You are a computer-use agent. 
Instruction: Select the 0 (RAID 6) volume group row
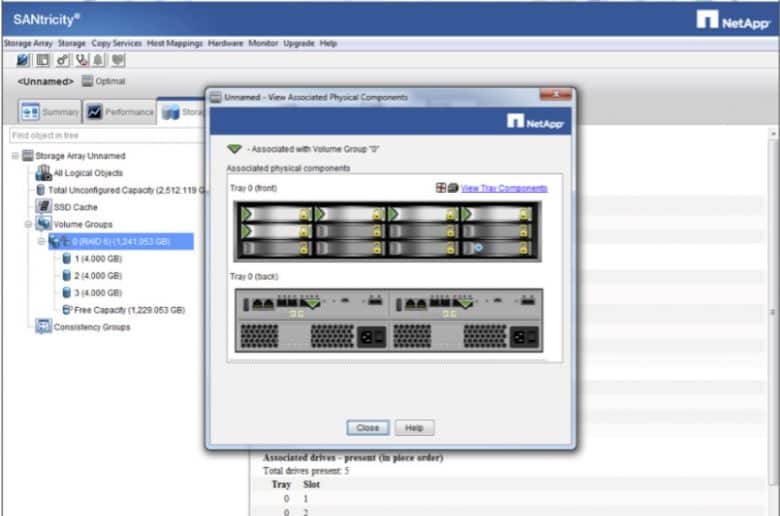(x=121, y=241)
